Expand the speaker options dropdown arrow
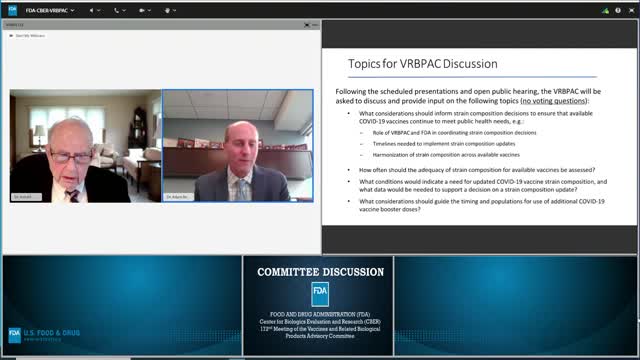 (x=98, y=11)
